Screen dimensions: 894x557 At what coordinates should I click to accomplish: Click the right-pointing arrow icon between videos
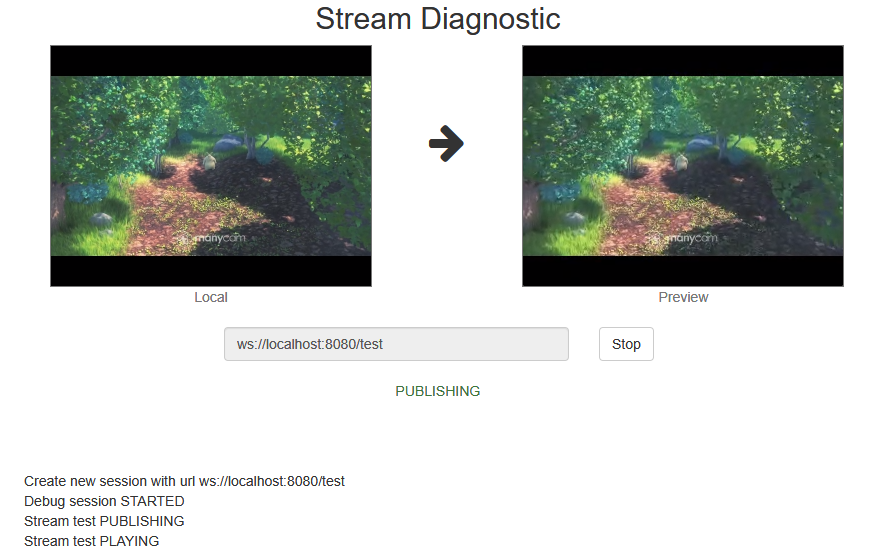click(x=446, y=144)
